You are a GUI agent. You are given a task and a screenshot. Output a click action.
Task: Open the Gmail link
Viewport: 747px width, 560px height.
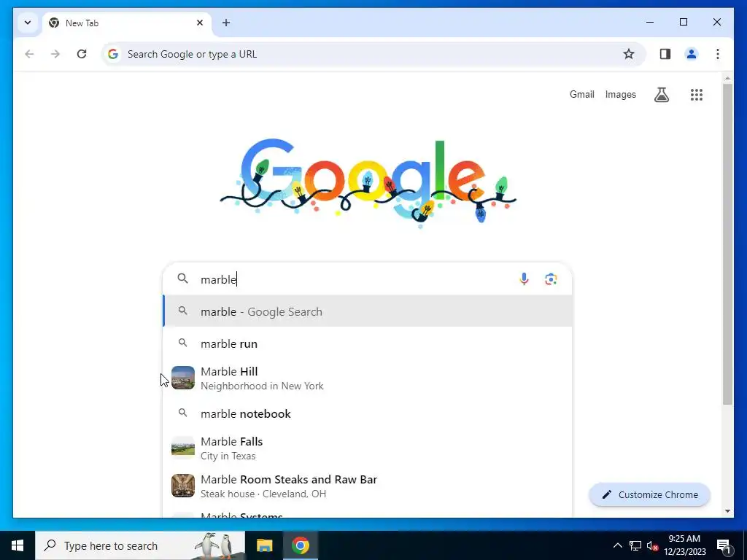tap(581, 94)
